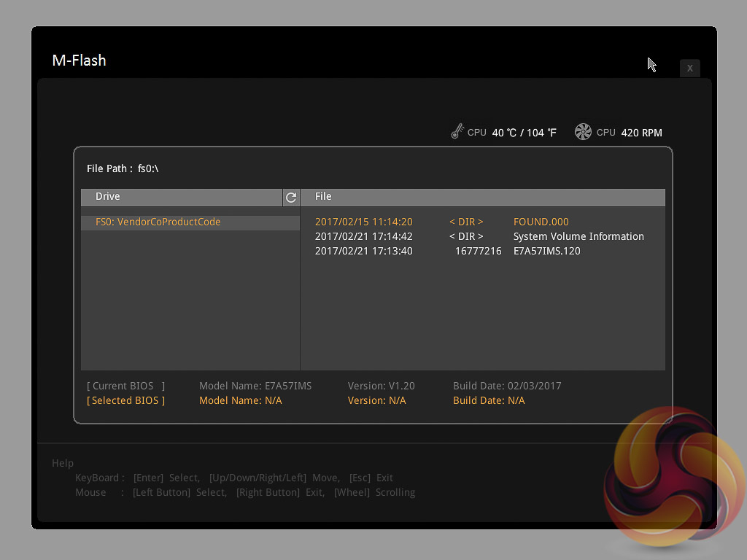Click the [Current BIOS] label

coord(126,386)
